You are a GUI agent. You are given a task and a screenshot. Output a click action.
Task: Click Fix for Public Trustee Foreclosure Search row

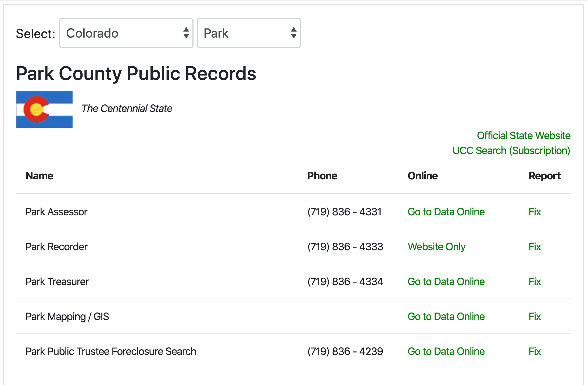coord(535,351)
